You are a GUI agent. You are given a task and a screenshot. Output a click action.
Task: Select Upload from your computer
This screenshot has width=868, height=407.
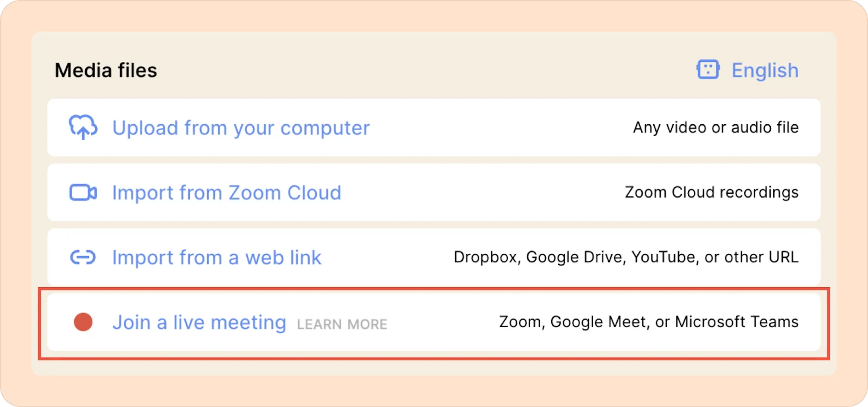[x=241, y=128]
